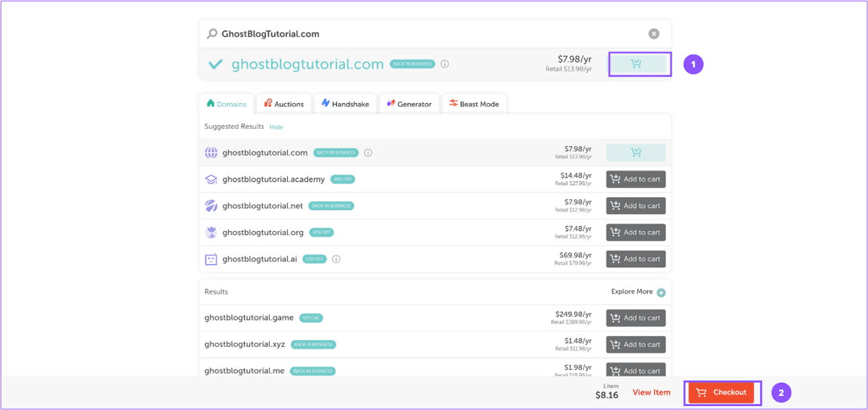
Task: Add ghostblogtutorial.net to cart
Action: [x=636, y=205]
